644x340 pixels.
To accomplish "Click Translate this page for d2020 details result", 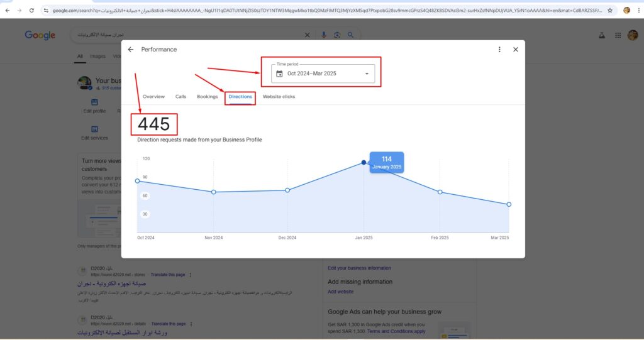I will click(169, 324).
